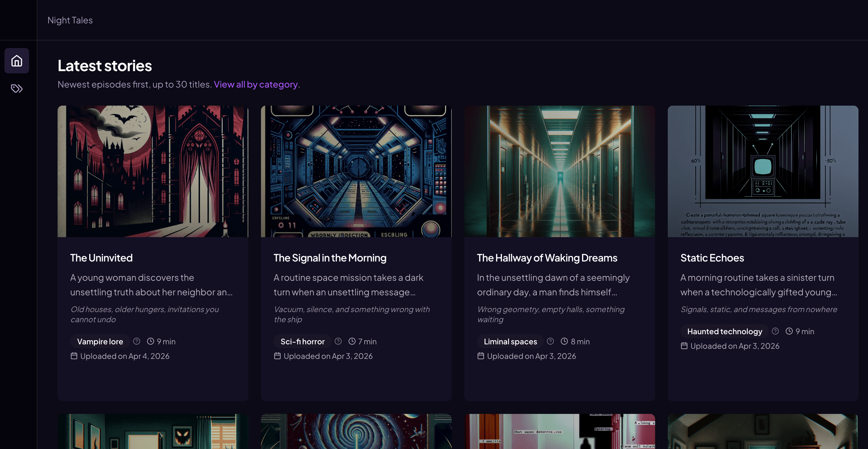This screenshot has width=868, height=449.
Task: Open the View all by category link
Action: click(256, 84)
